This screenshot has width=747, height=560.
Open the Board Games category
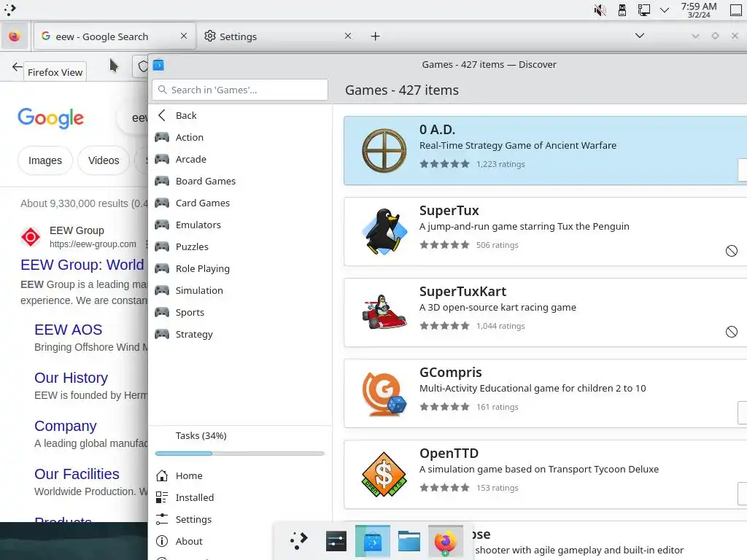239,181
